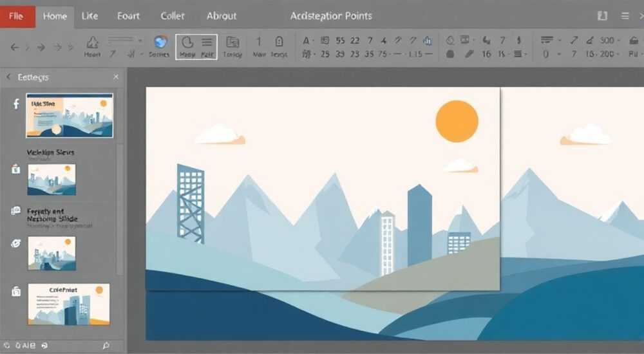
Task: Click the letter A font icon
Action: tap(306, 41)
